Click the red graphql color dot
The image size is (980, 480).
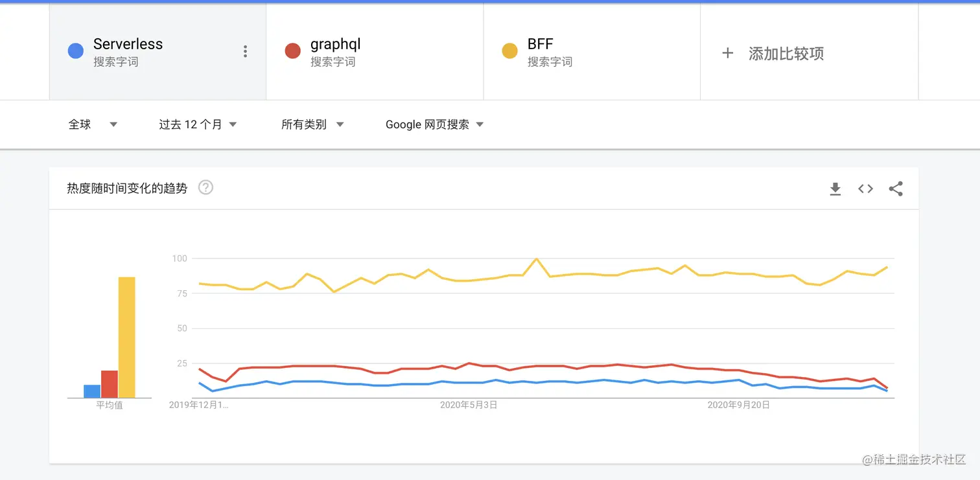[293, 51]
